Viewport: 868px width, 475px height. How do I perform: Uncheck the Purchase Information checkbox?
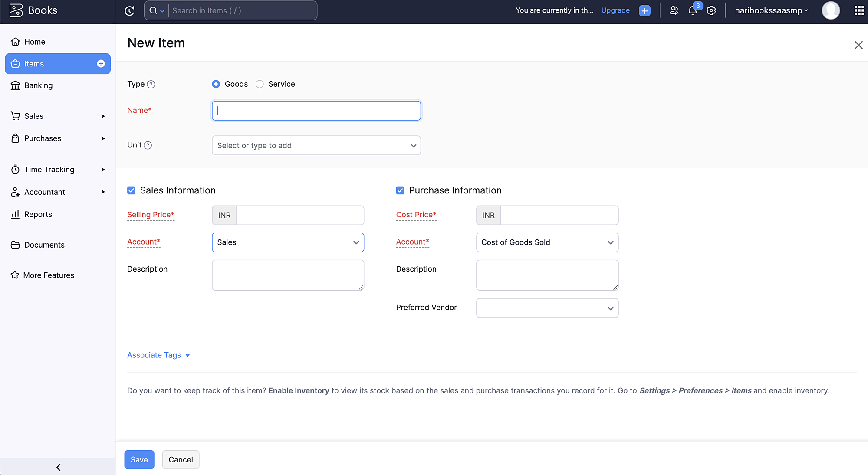click(400, 190)
